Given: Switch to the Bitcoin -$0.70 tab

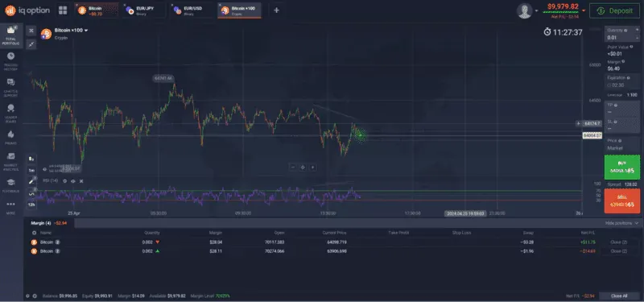Looking at the screenshot, I should click(x=96, y=10).
